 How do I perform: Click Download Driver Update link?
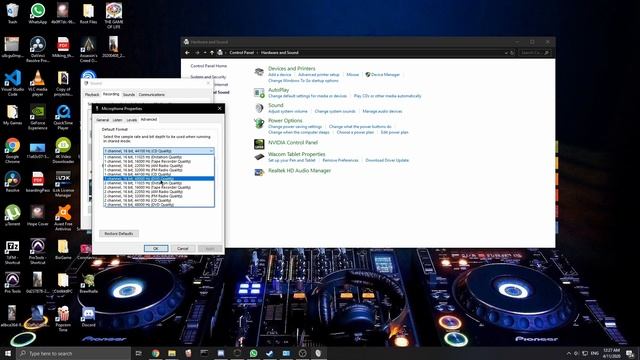(x=387, y=160)
